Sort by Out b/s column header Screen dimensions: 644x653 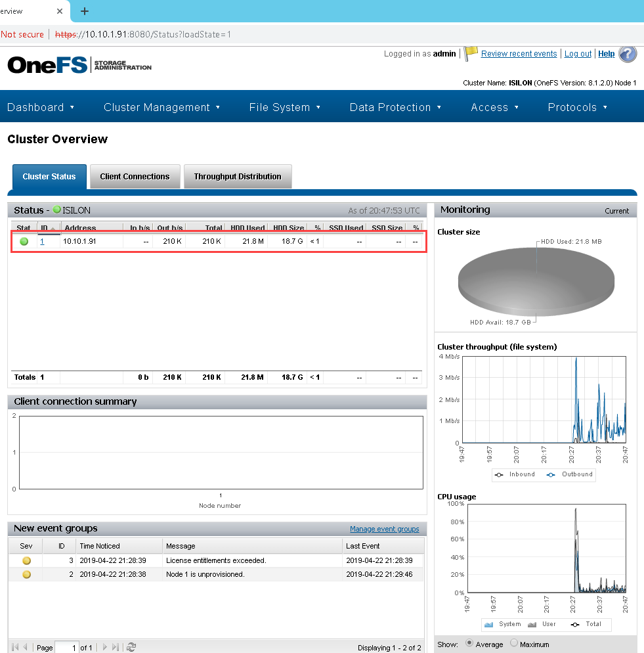point(169,228)
